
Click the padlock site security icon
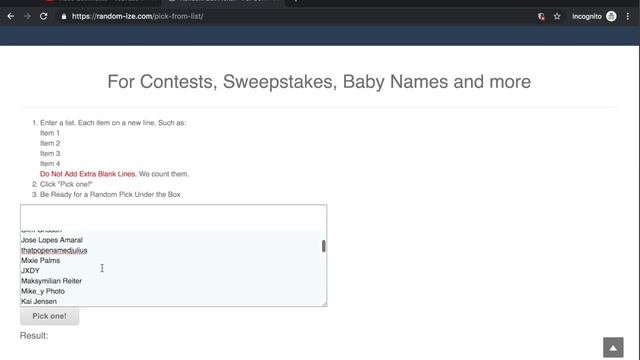(64, 16)
